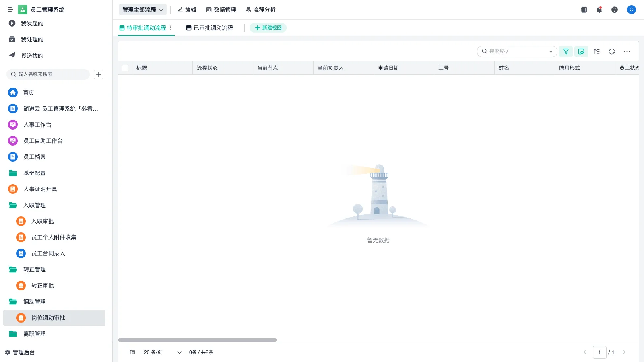
Task: Toggle the sidebar hamburger menu
Action: (x=10, y=9)
